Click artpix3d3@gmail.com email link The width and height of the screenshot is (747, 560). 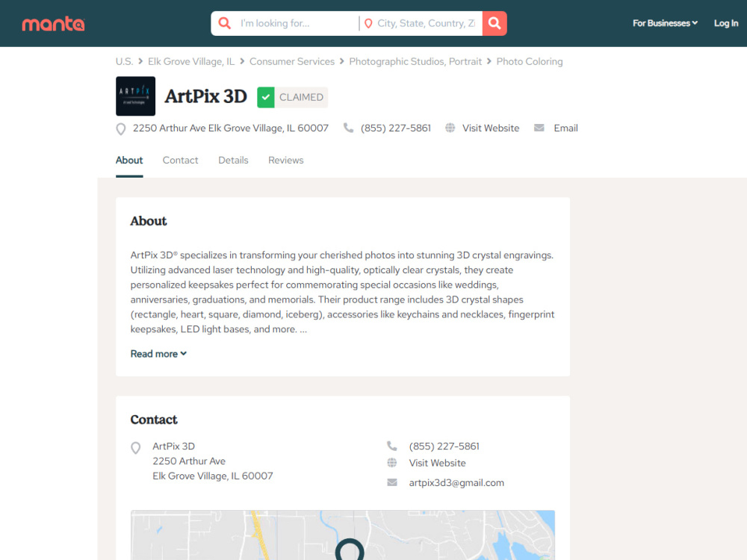click(x=456, y=483)
